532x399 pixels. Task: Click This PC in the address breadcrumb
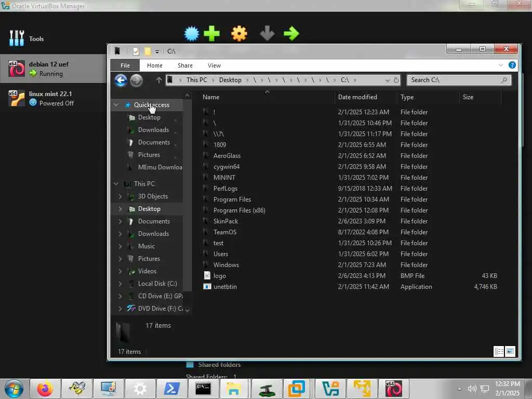196,80
